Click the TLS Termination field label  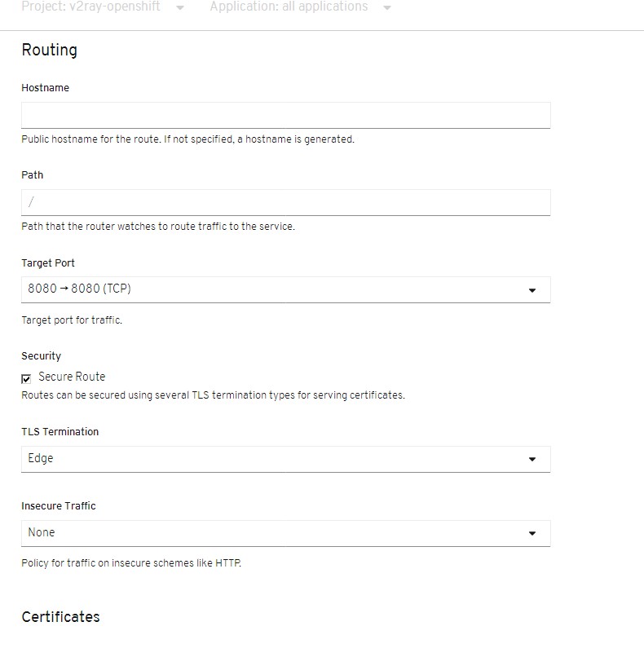pos(60,431)
